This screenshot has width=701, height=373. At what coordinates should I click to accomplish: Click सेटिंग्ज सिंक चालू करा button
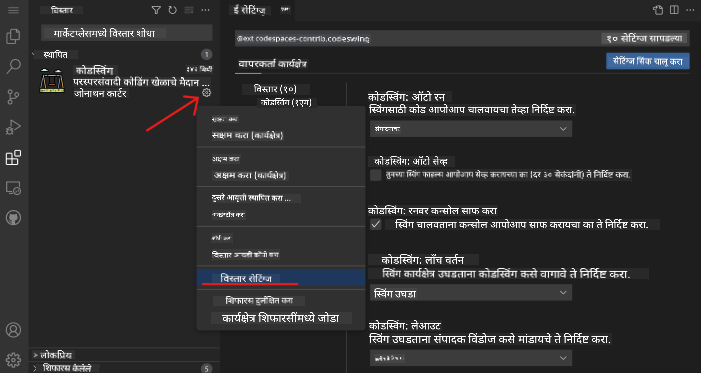click(x=648, y=61)
